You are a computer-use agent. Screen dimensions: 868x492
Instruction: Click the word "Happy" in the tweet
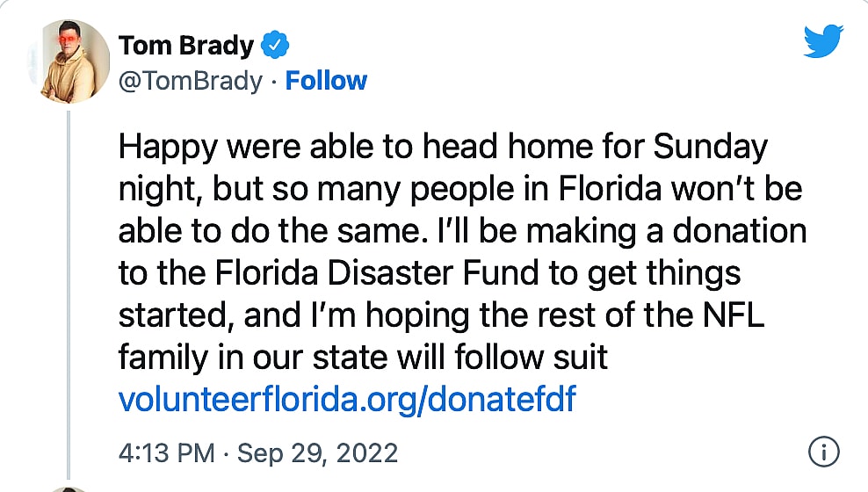tap(168, 147)
